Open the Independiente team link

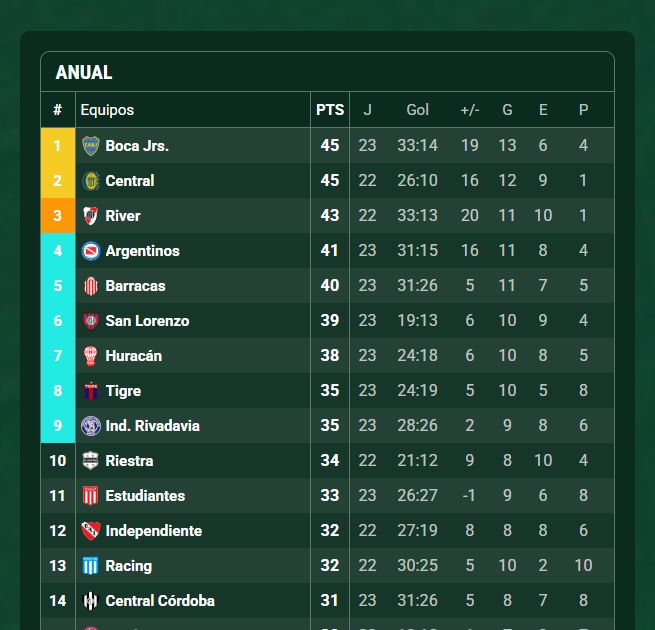(x=154, y=531)
